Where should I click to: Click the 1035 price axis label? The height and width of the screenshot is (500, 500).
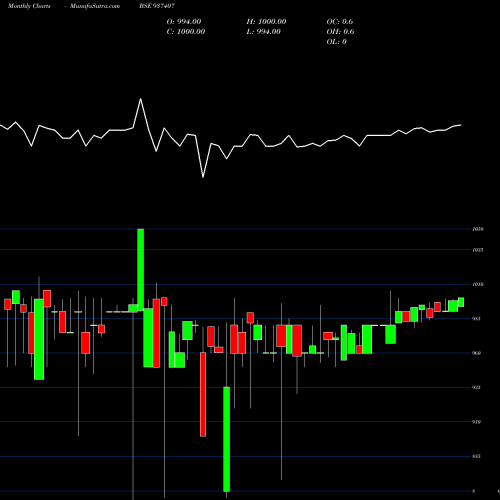pyautogui.click(x=478, y=250)
